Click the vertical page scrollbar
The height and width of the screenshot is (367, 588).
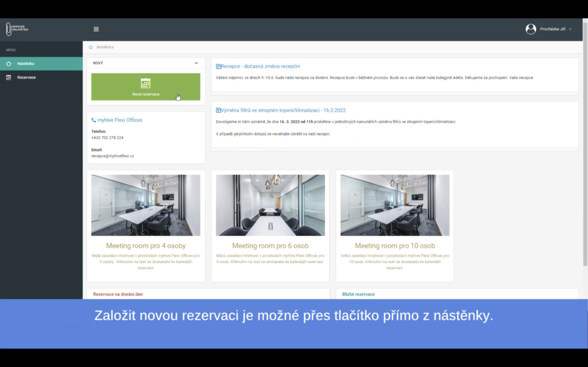point(585,146)
